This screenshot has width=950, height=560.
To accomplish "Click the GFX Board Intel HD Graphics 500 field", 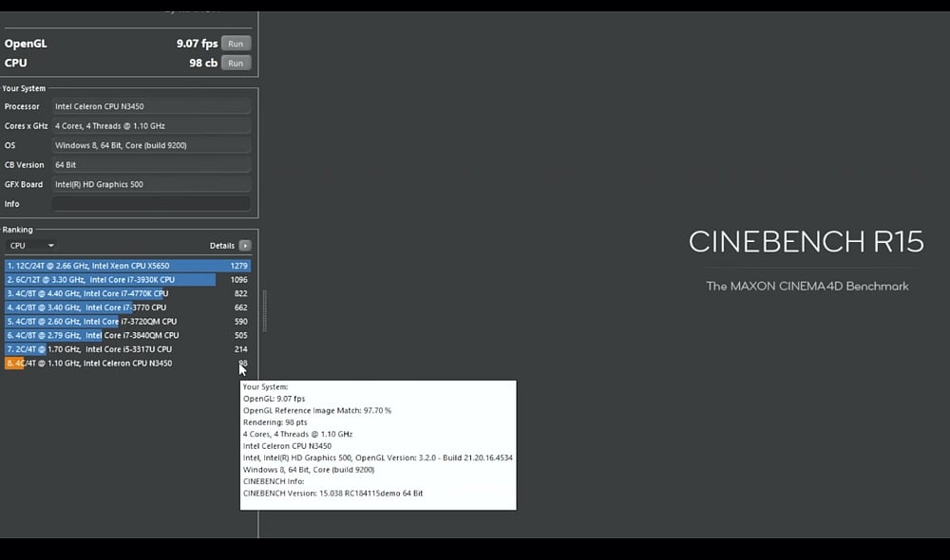I will [x=151, y=184].
